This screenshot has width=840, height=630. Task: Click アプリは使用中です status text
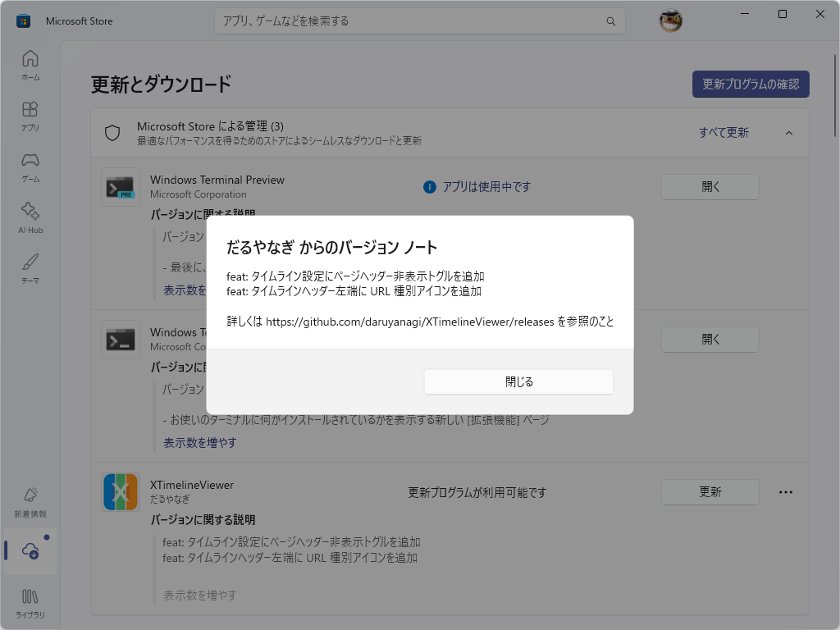486,186
